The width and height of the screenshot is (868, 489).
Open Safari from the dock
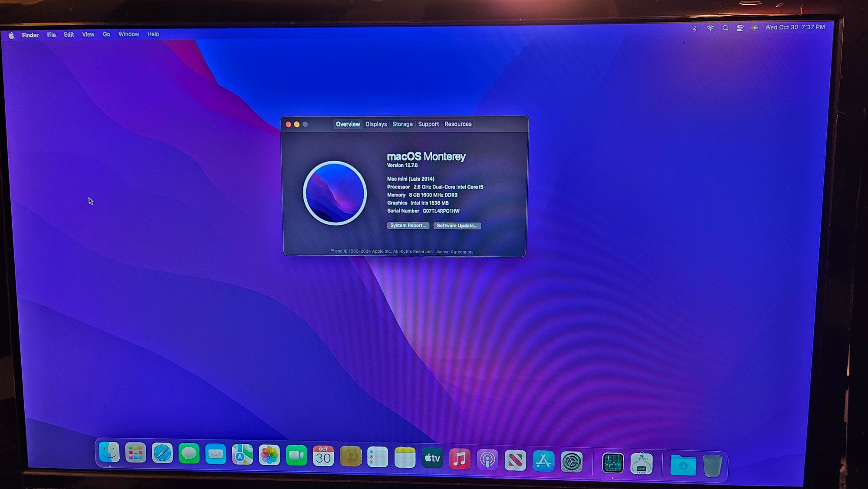coord(162,454)
